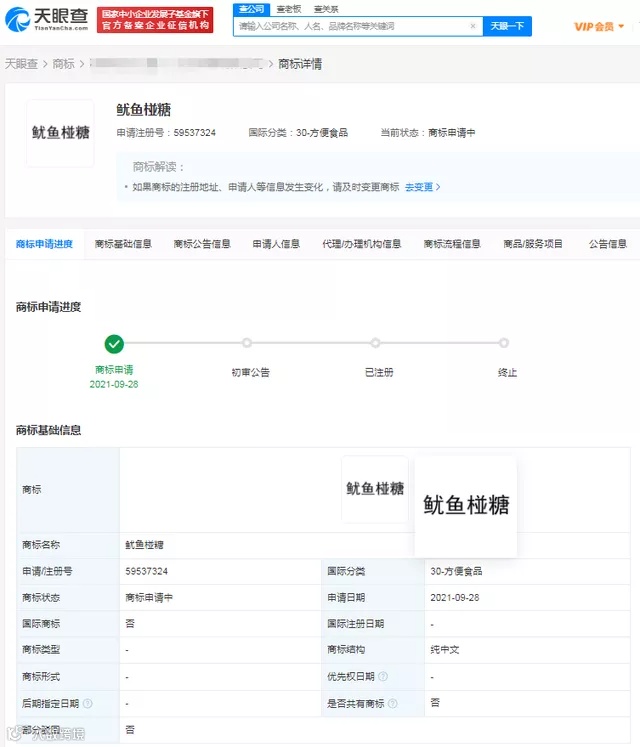Open the 申请人信息 tab

276,244
